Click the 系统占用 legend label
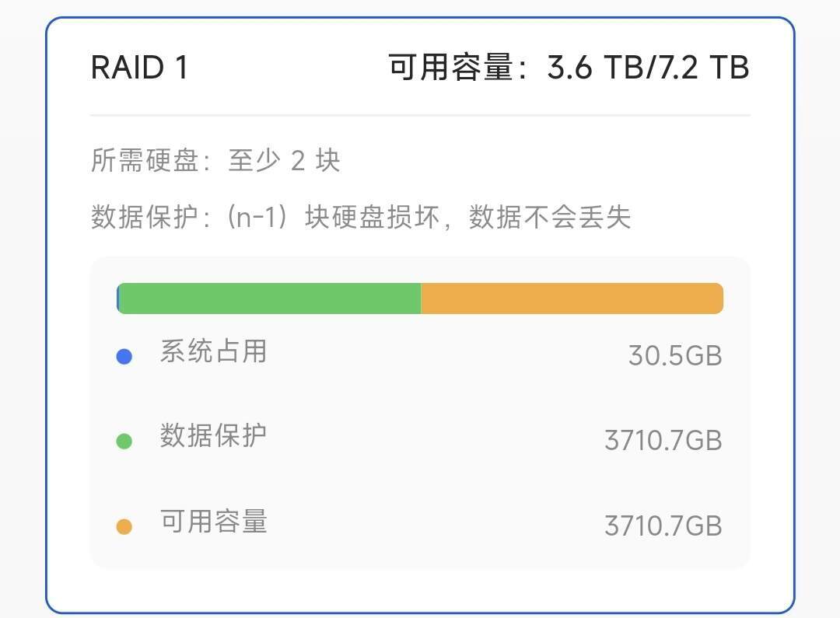The height and width of the screenshot is (618, 840). tap(213, 351)
